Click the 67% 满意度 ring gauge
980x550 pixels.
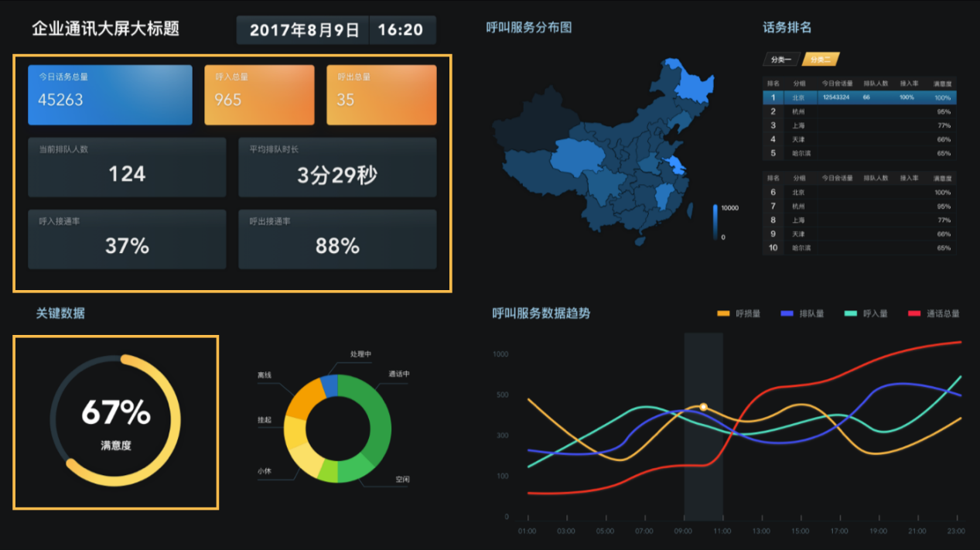pos(115,421)
